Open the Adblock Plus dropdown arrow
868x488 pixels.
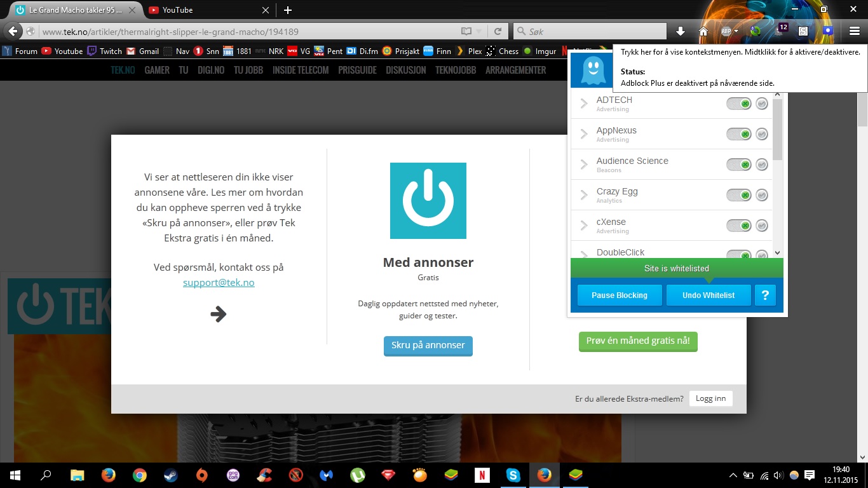point(736,31)
